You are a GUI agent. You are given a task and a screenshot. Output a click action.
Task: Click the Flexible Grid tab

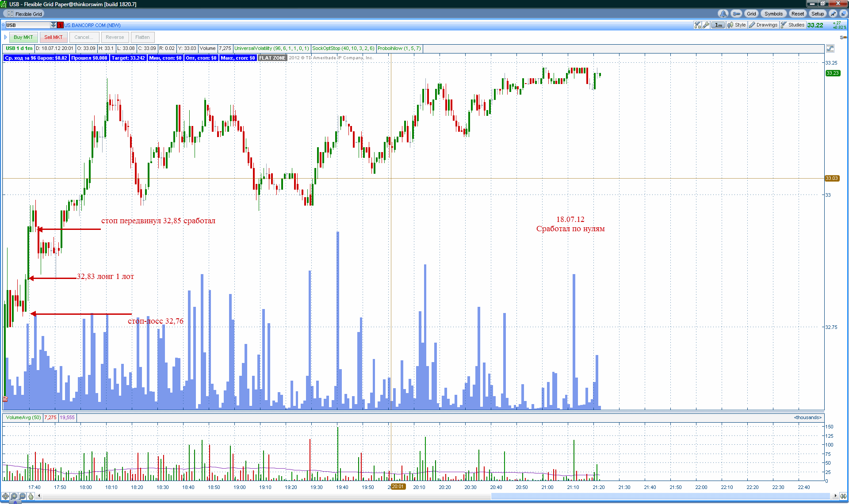[x=24, y=14]
